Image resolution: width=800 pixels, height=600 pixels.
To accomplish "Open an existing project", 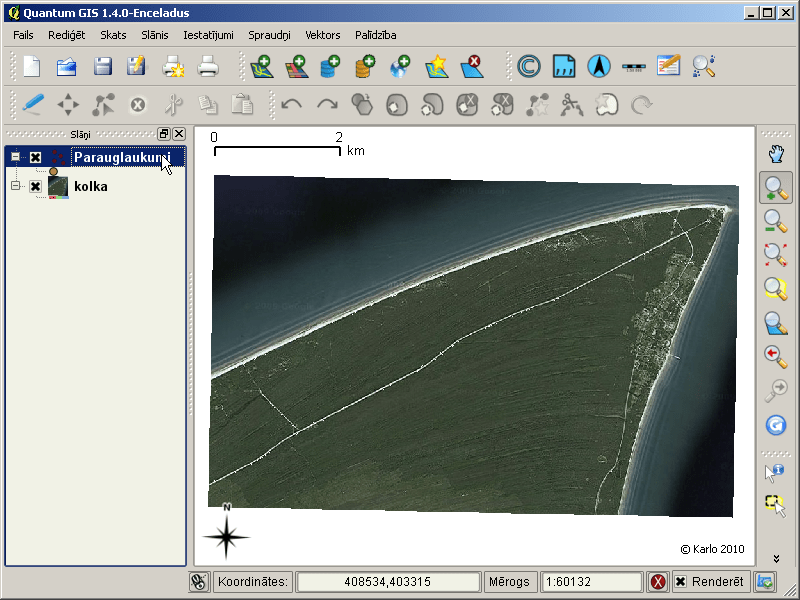I will click(67, 66).
